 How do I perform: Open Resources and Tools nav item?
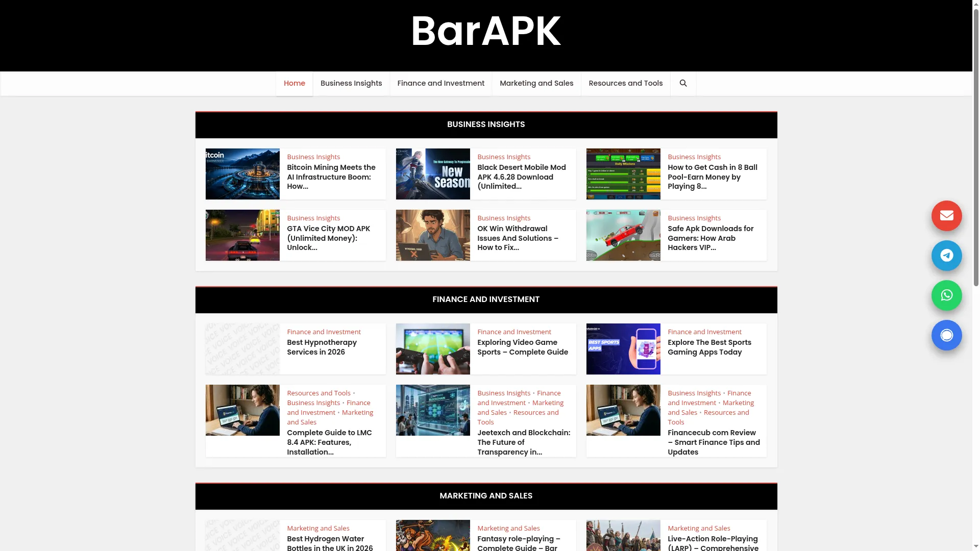coord(626,83)
